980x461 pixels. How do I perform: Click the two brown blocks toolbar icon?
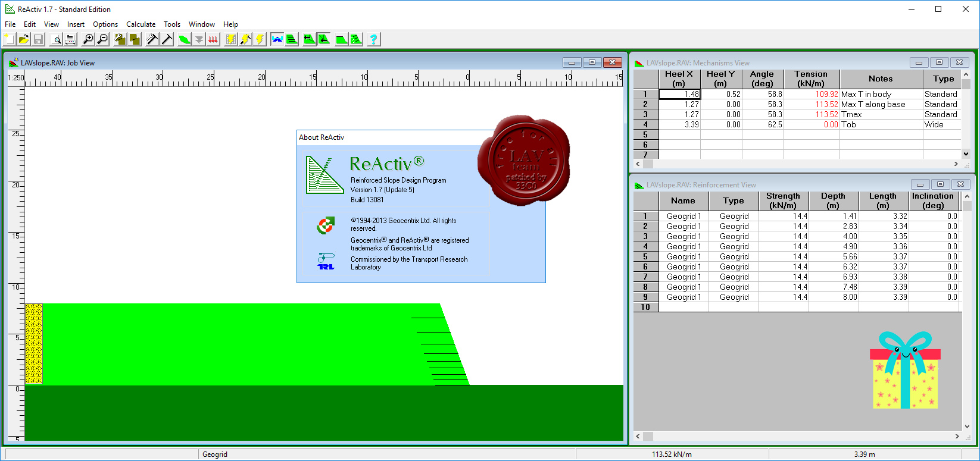135,39
